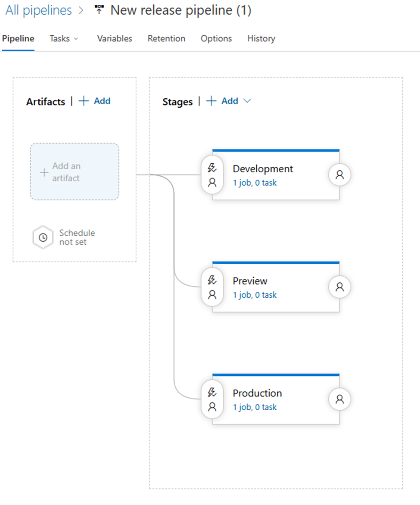Go to the Options tab
This screenshot has width=420, height=505.
click(x=216, y=38)
